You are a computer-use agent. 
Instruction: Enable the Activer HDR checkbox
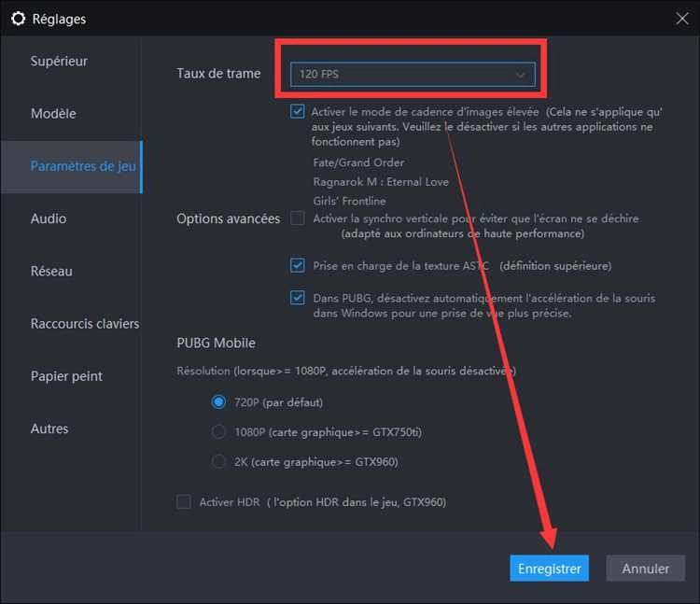tap(184, 501)
